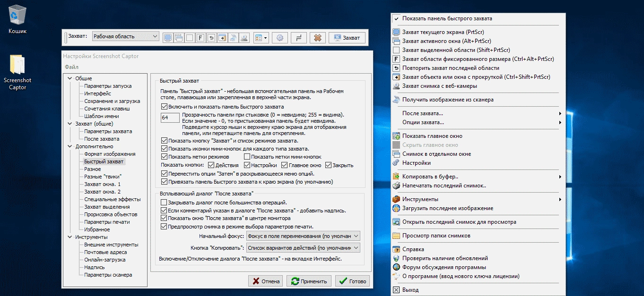Collapse the Захват (общие) tree node
Image resolution: width=644 pixels, height=296 pixels.
tap(70, 124)
